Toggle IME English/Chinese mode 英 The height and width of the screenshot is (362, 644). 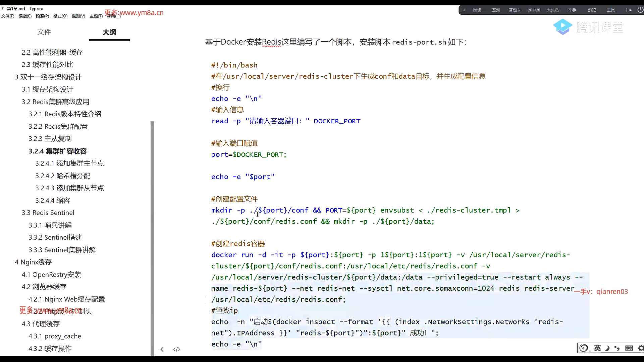pos(597,348)
